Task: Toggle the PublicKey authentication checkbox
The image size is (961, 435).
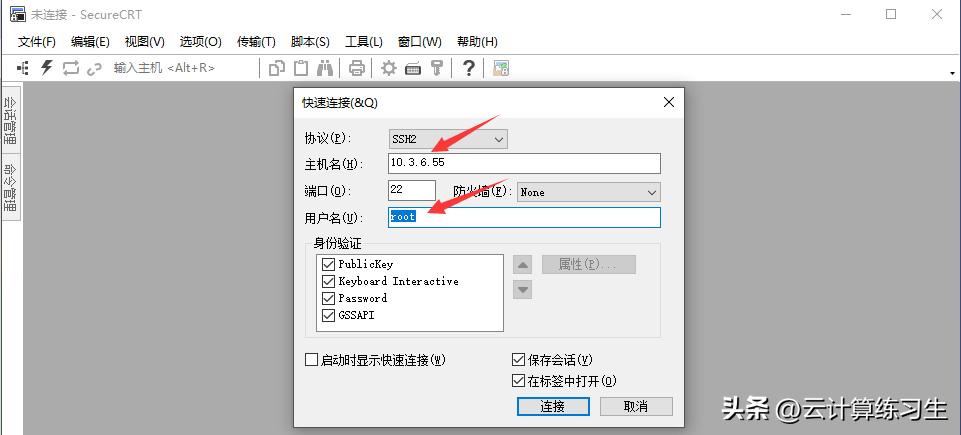Action: (329, 264)
